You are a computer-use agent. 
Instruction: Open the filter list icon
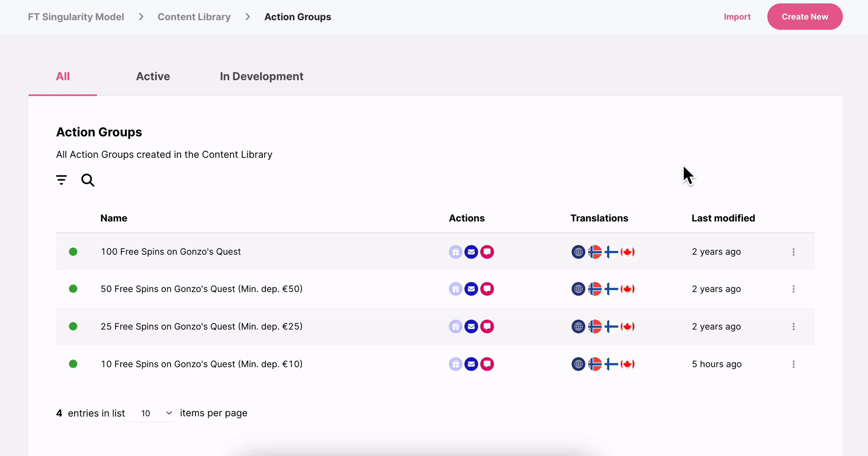(x=61, y=180)
